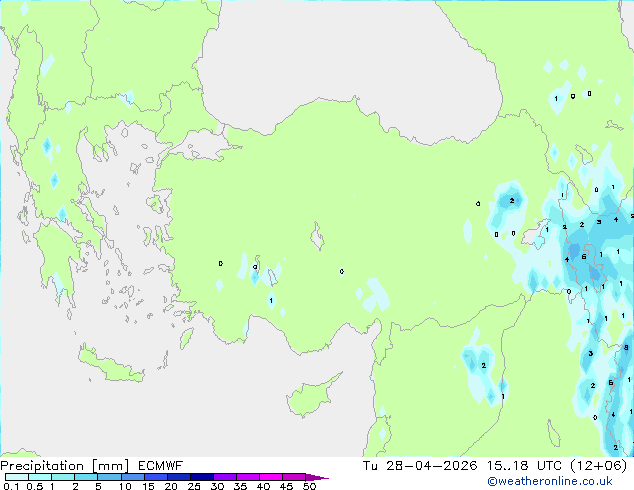Viewport: 634px width, 490px height.
Task: Click the '(12+06)' forecast step text
Action: point(598,466)
